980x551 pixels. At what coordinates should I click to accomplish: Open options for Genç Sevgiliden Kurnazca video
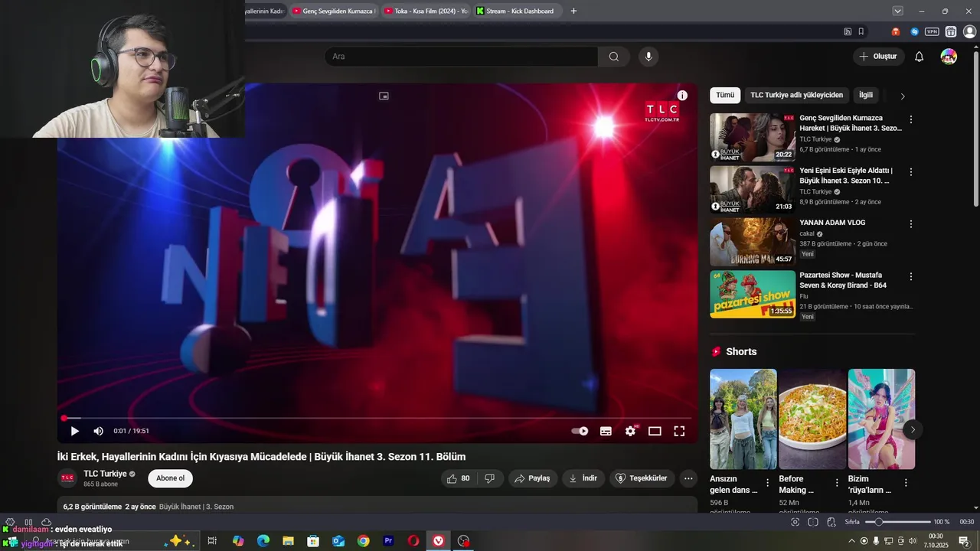(x=911, y=119)
